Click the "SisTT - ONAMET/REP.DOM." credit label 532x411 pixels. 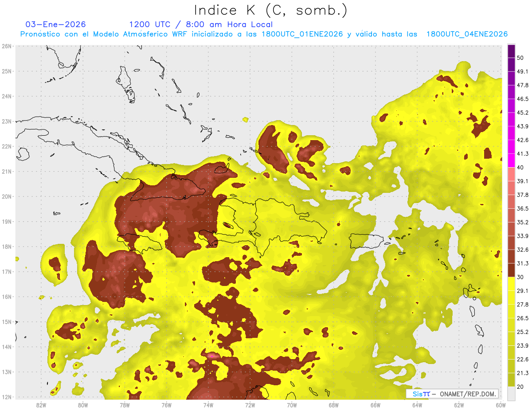(452, 394)
